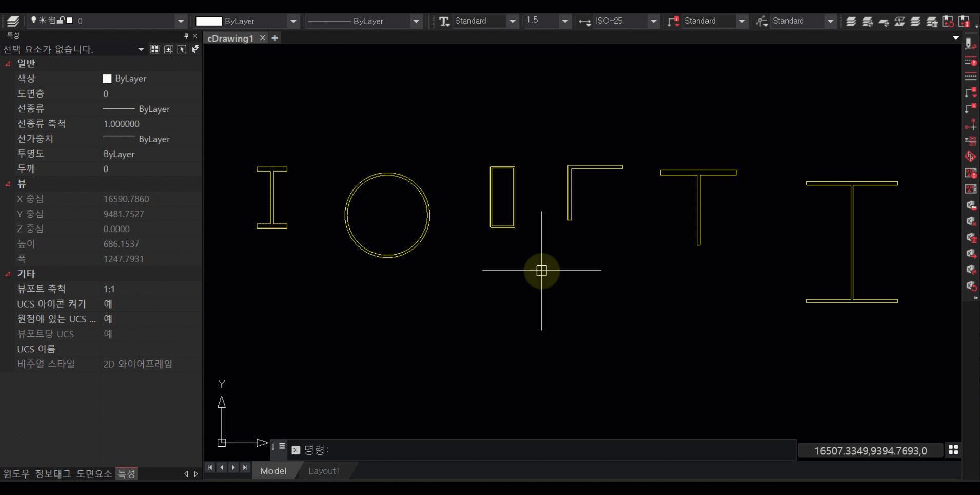The image size is (980, 495).
Task: Open the text height 1.5 dropdown
Action: point(565,22)
